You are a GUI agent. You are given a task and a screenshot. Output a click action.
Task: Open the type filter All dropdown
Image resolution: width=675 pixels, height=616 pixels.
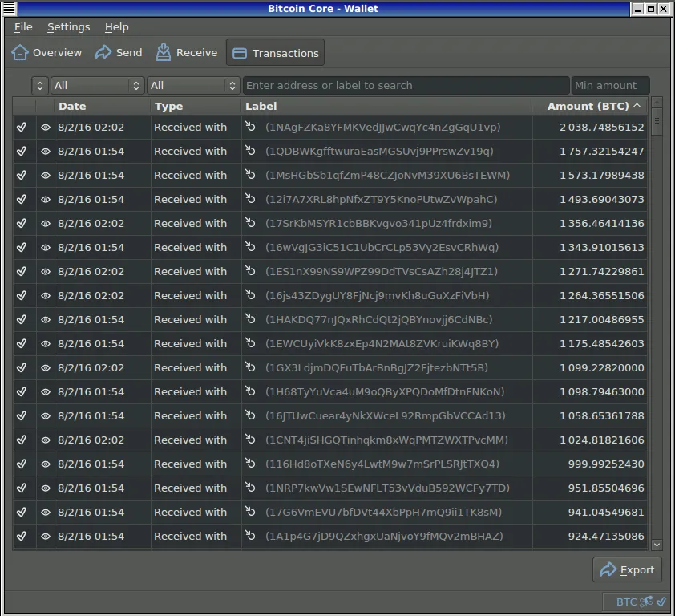(193, 85)
